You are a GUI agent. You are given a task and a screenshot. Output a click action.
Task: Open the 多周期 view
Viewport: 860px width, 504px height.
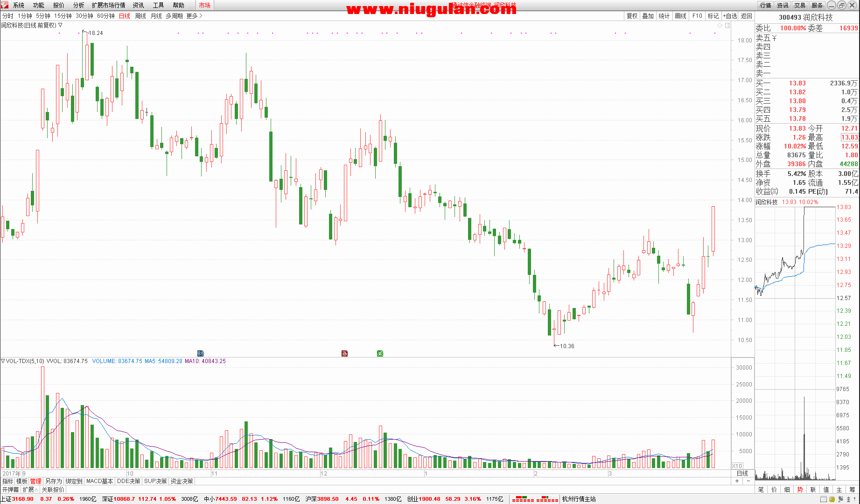click(x=175, y=16)
